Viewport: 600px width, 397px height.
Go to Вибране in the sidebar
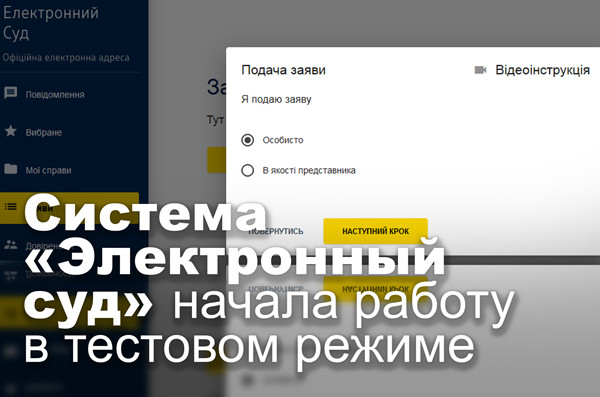tap(44, 132)
